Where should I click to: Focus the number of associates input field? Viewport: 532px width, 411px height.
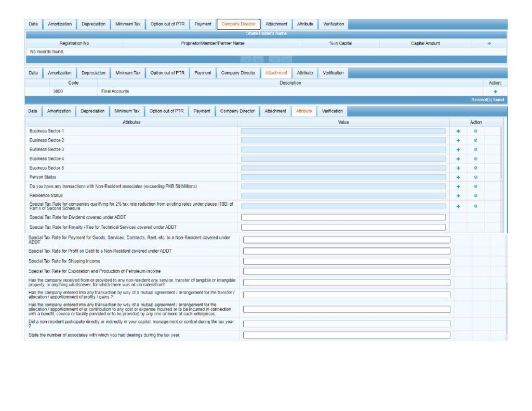pyautogui.click(x=347, y=335)
